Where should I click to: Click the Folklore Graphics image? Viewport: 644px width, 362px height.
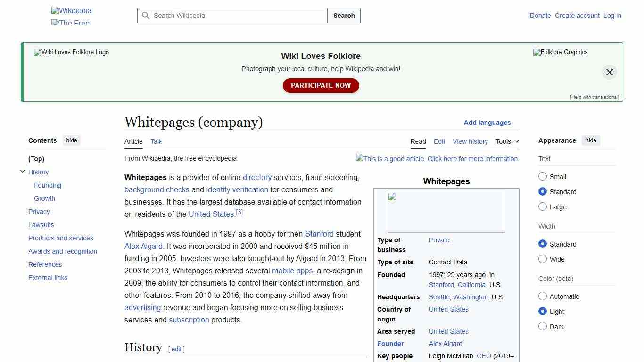point(560,52)
